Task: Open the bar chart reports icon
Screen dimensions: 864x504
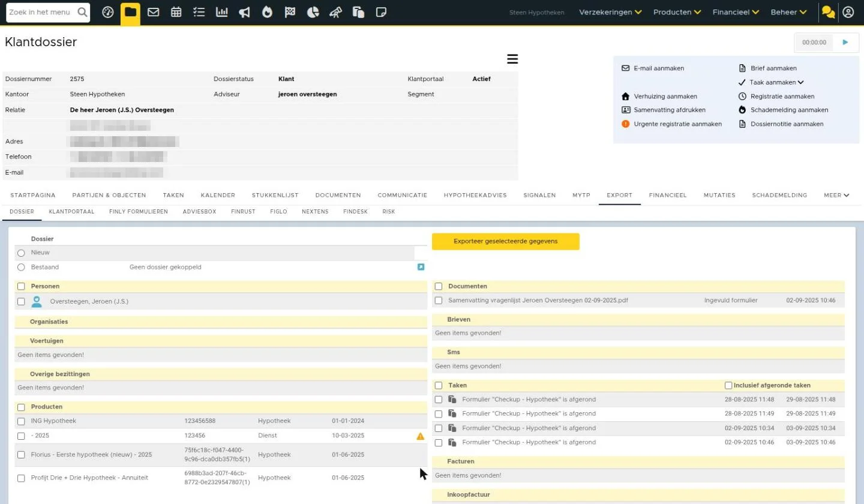Action: coord(222,12)
